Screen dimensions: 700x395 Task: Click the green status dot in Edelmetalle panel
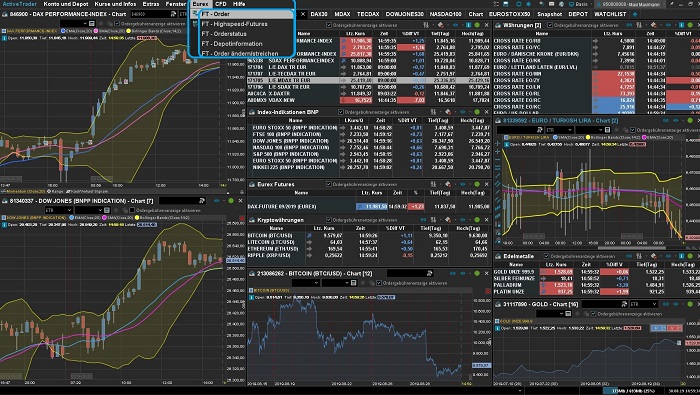click(x=690, y=256)
